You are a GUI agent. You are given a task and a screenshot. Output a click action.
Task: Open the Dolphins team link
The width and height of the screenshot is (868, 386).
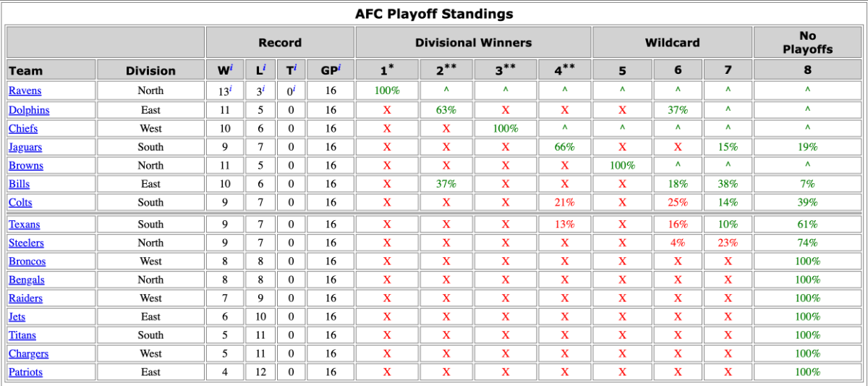pos(29,110)
